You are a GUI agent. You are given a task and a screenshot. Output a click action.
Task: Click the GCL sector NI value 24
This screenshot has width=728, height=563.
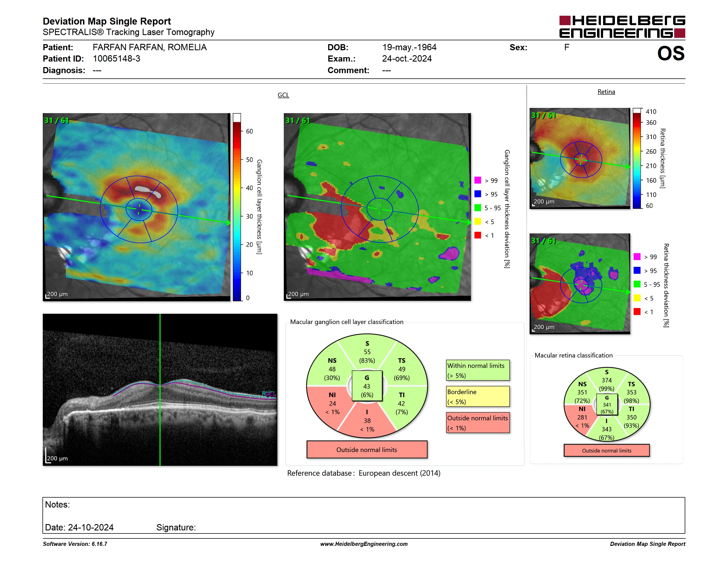click(x=332, y=403)
